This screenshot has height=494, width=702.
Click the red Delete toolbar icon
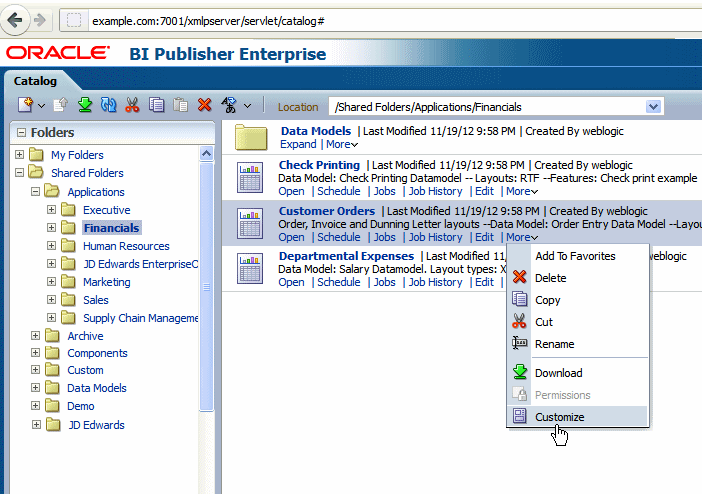[204, 105]
